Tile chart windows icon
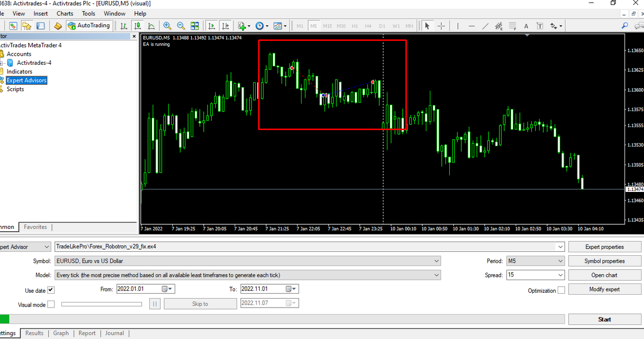Image resolution: width=644 pixels, height=339 pixels. tap(195, 26)
